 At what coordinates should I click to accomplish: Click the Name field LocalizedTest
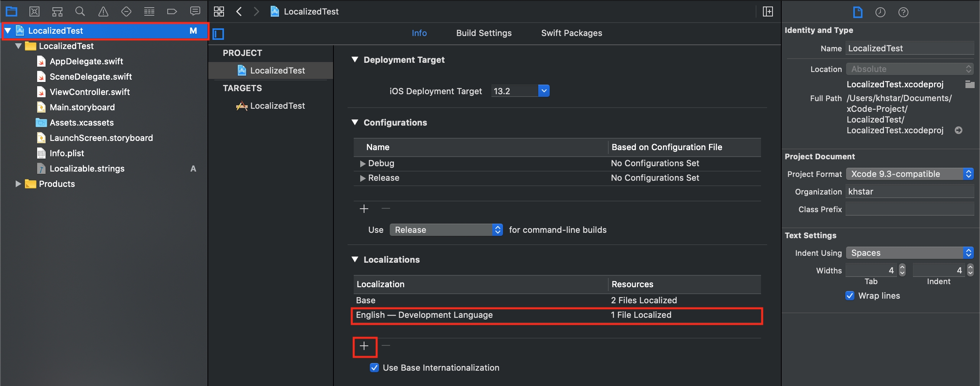point(910,48)
